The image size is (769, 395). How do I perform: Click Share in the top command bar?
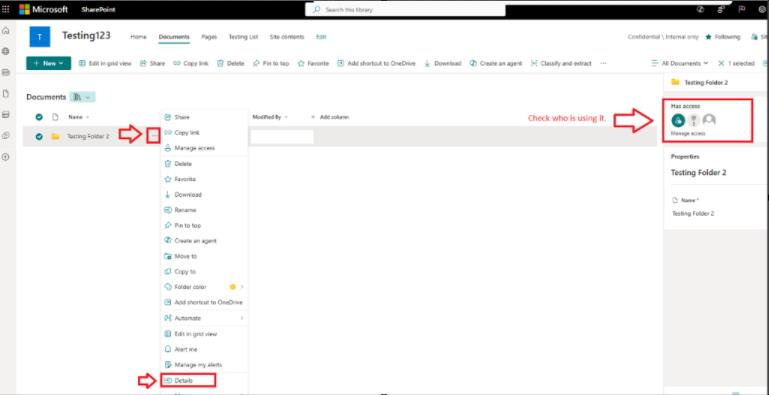click(153, 63)
